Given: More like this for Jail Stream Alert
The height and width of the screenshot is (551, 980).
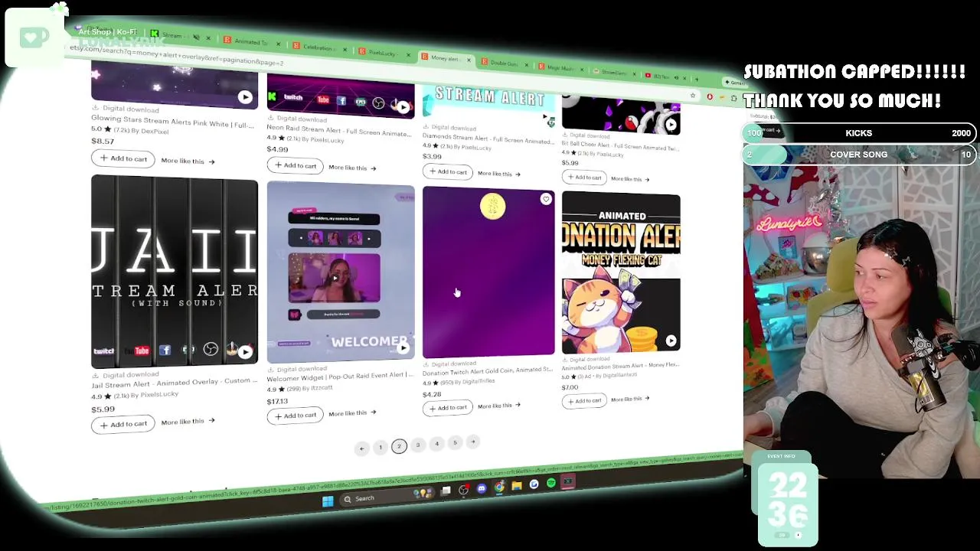Looking at the screenshot, I should (x=188, y=422).
